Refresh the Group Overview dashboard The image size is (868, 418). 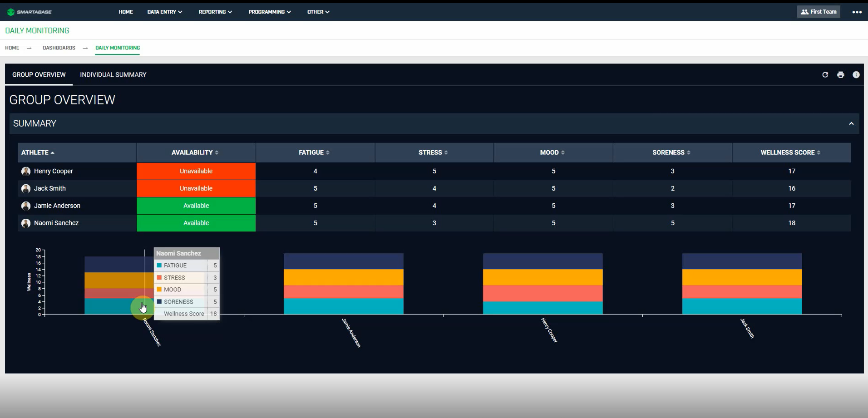click(x=825, y=74)
